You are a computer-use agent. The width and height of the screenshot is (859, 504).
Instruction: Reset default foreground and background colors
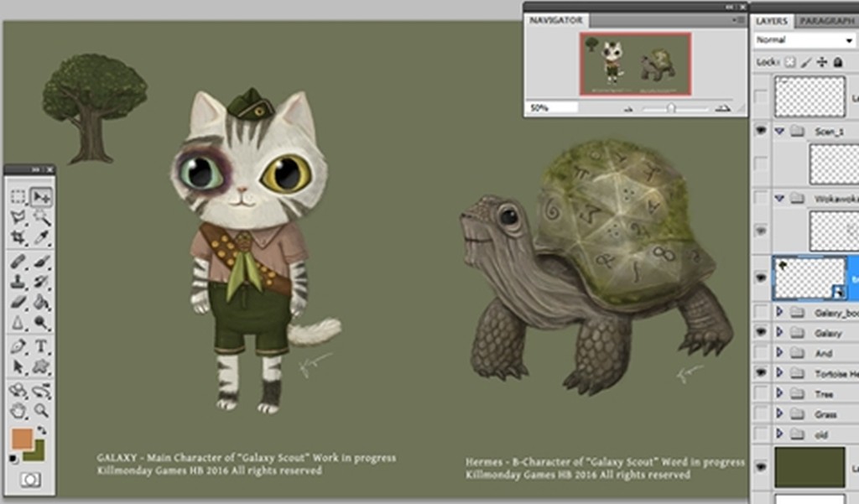coord(13,459)
